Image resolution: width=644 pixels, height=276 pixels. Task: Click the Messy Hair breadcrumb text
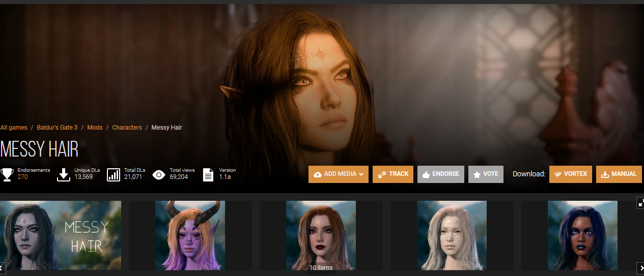click(166, 128)
